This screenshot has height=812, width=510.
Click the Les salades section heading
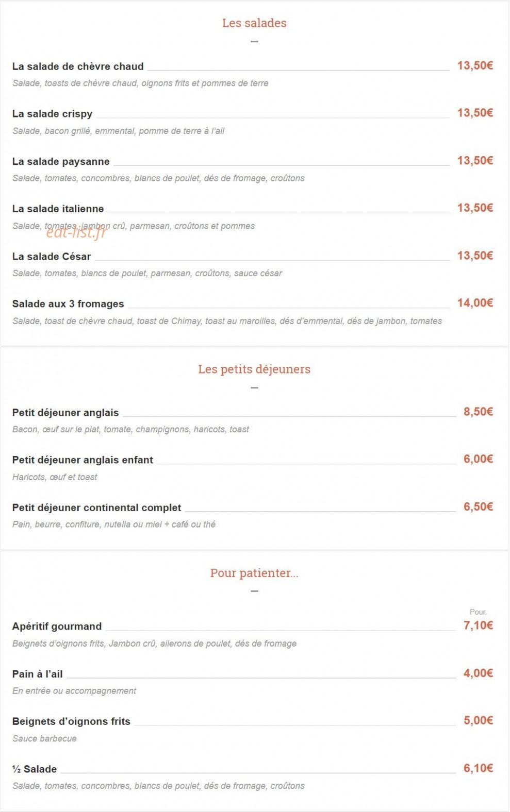click(254, 23)
